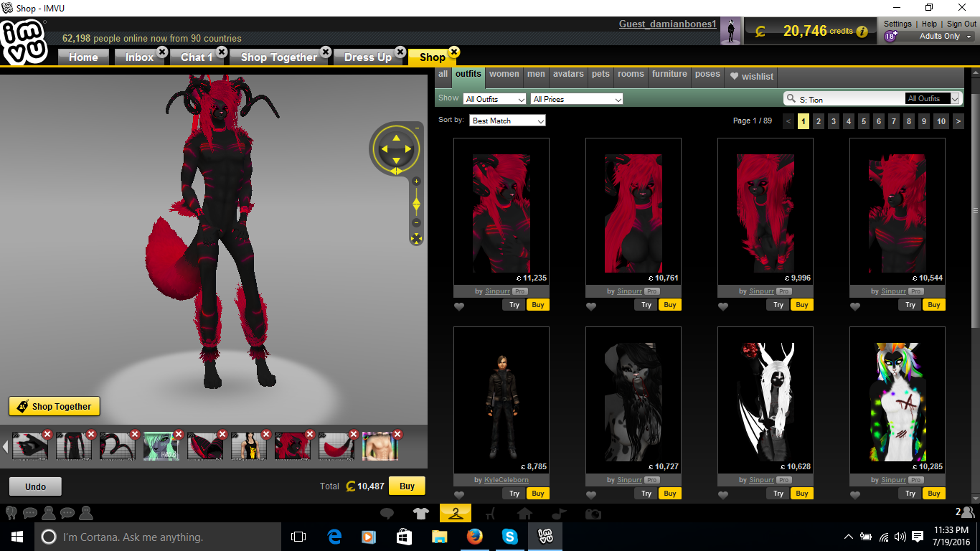Close the Shop Together tab
980x551 pixels.
tap(326, 52)
